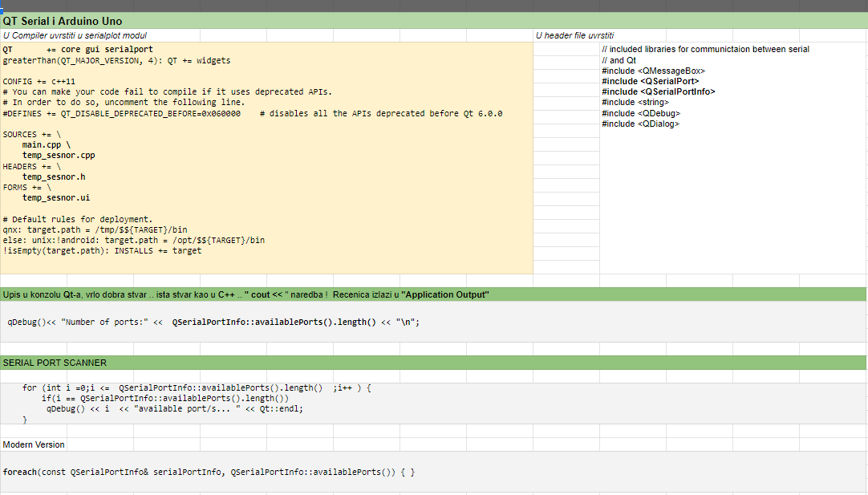Select the 'QT Serial i Arduino Uno' title cell
The width and height of the screenshot is (868, 495).
(433, 21)
